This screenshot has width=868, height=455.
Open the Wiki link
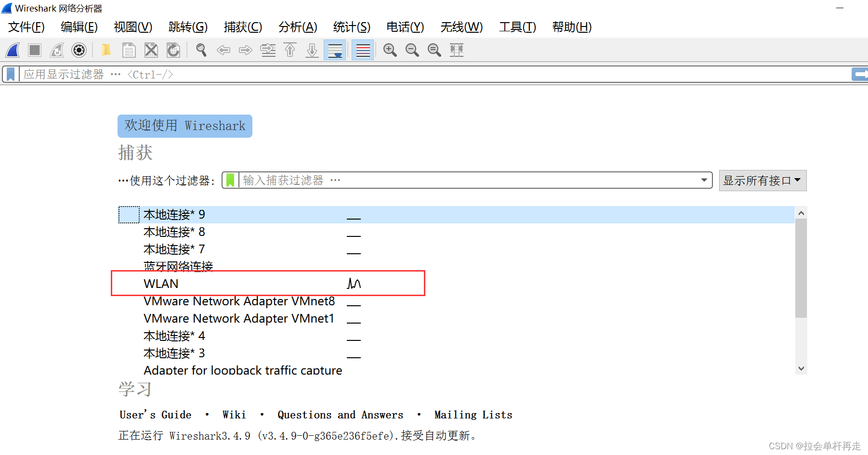tap(234, 415)
